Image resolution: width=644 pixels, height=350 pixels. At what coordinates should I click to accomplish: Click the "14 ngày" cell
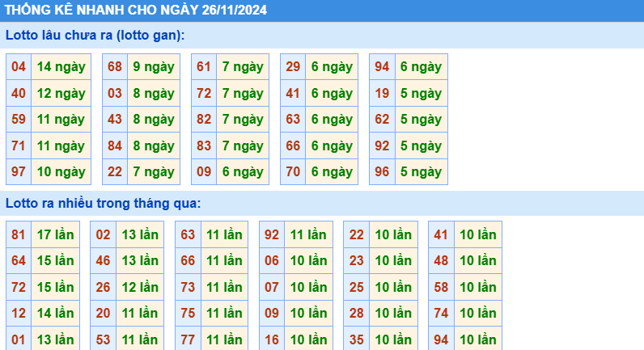61,67
